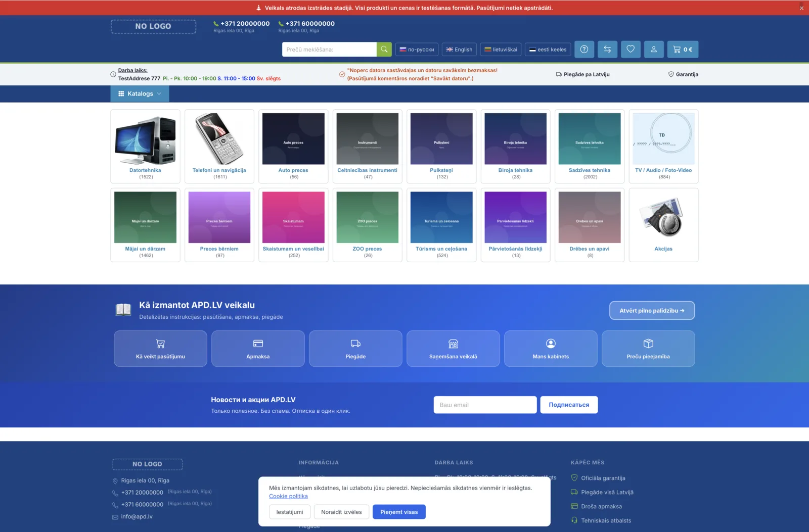Open the Apmaksa help tile
This screenshot has width=809, height=532.
click(x=258, y=349)
